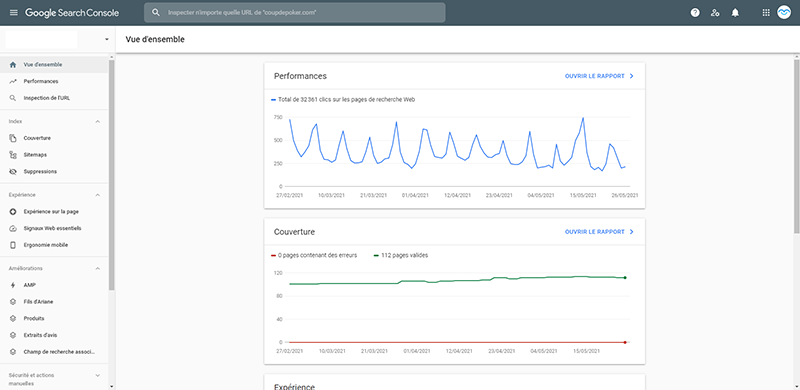800x390 pixels.
Task: Collapse the Expérience section chevron
Action: [x=98, y=195]
